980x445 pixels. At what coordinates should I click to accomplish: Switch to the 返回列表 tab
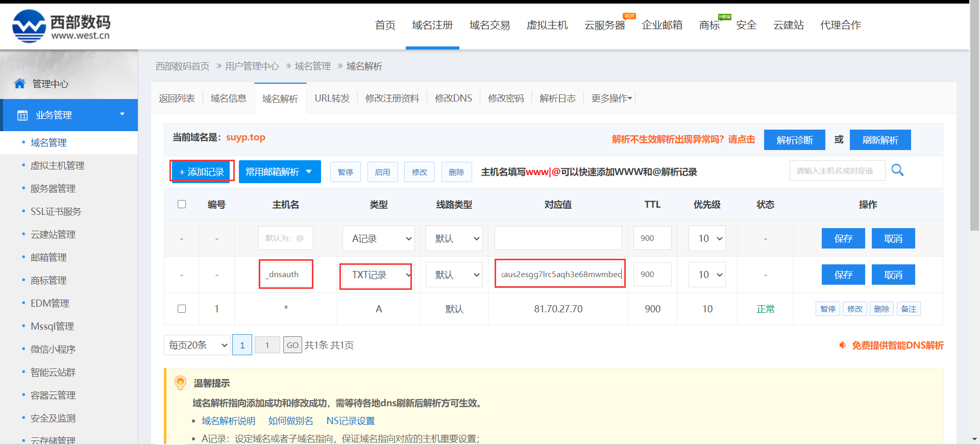pos(177,98)
